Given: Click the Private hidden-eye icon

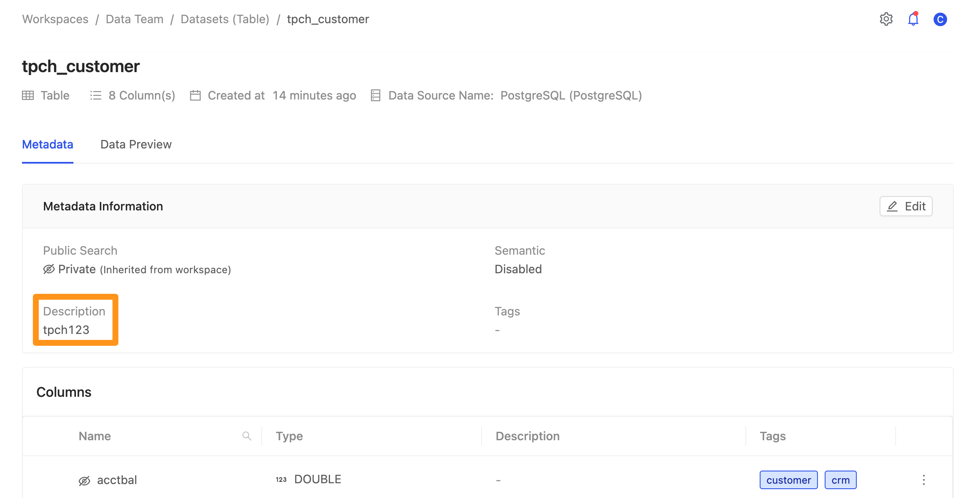Looking at the screenshot, I should [49, 269].
